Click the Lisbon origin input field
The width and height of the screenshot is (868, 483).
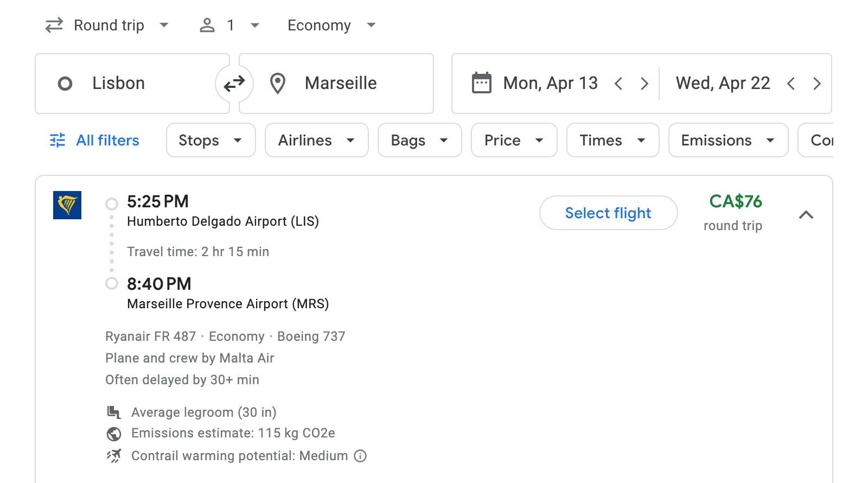(x=130, y=83)
